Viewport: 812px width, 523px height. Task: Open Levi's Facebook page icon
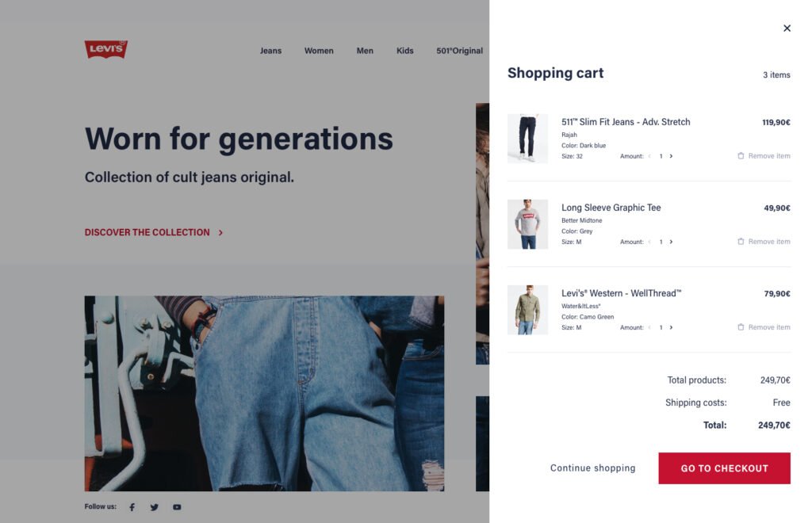click(x=132, y=507)
